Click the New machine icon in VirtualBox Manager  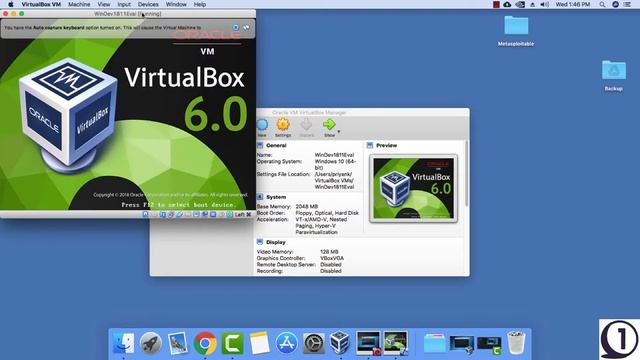tap(262, 125)
